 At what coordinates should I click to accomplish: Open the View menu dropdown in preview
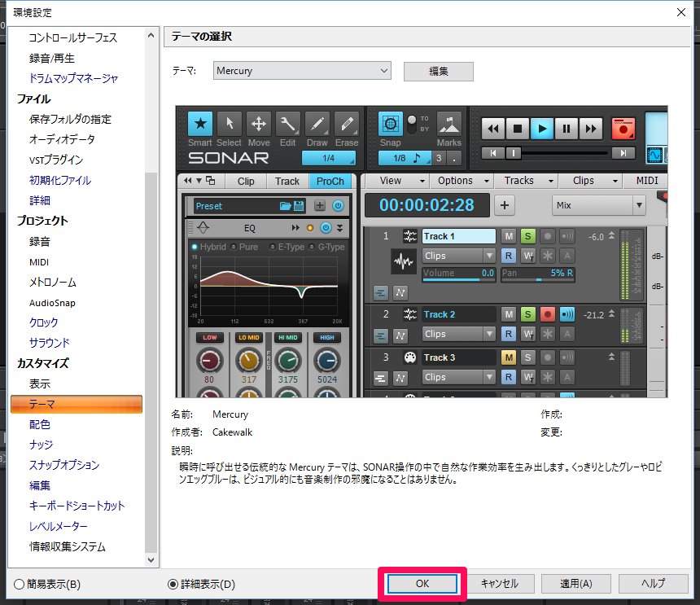tap(397, 181)
